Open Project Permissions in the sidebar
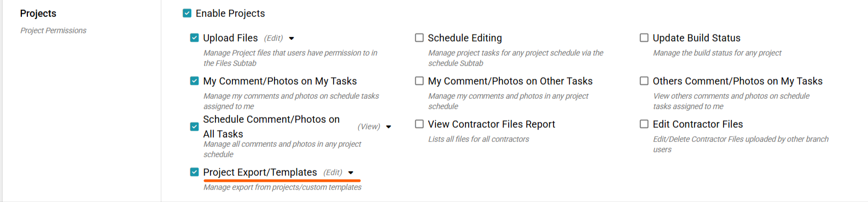 (53, 31)
